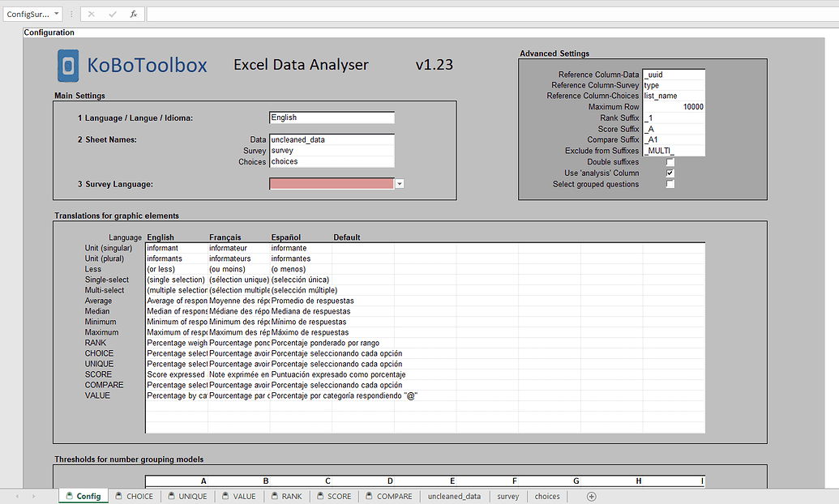Switch to the uncleaned_data sheet tab
The height and width of the screenshot is (504, 839).
(453, 496)
